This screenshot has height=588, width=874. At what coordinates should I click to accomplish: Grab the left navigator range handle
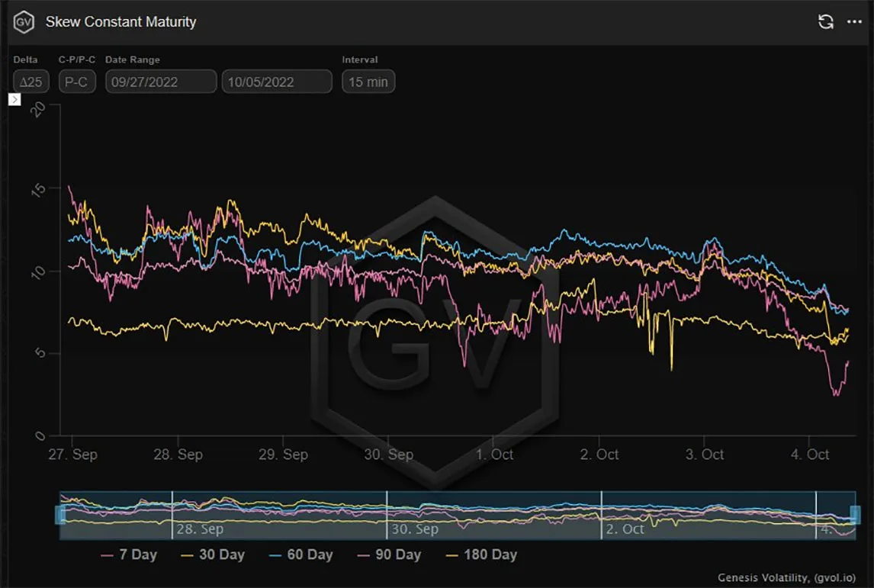[x=60, y=515]
